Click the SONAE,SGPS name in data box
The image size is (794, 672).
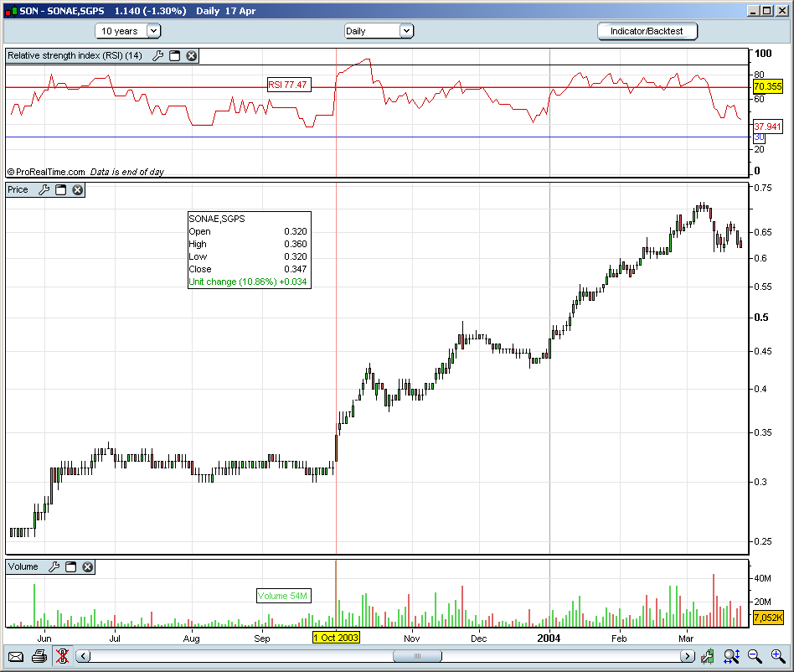click(217, 219)
